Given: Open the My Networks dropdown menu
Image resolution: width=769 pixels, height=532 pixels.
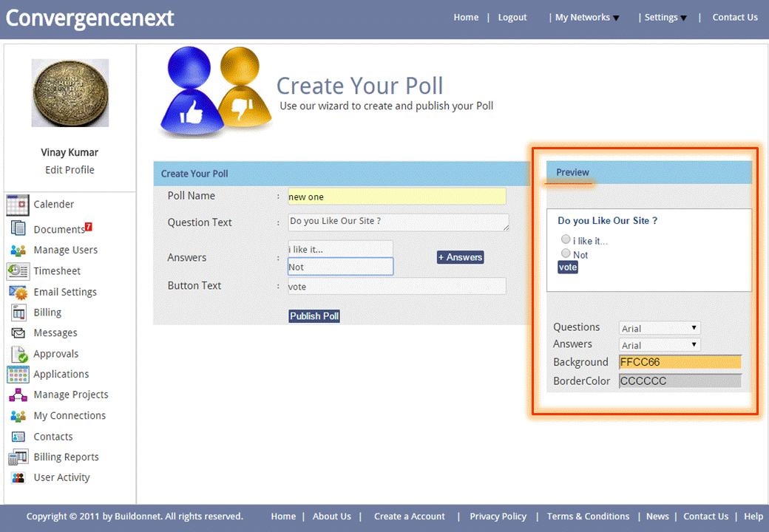Looking at the screenshot, I should pyautogui.click(x=587, y=18).
